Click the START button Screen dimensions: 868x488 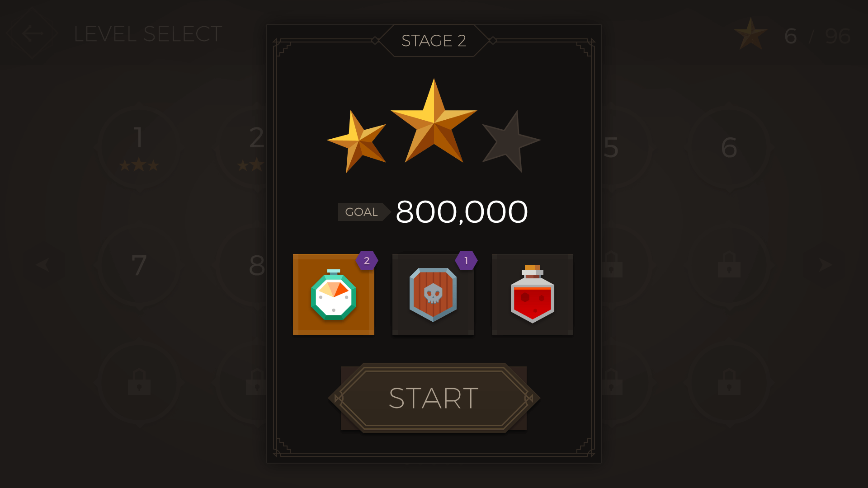pyautogui.click(x=434, y=398)
